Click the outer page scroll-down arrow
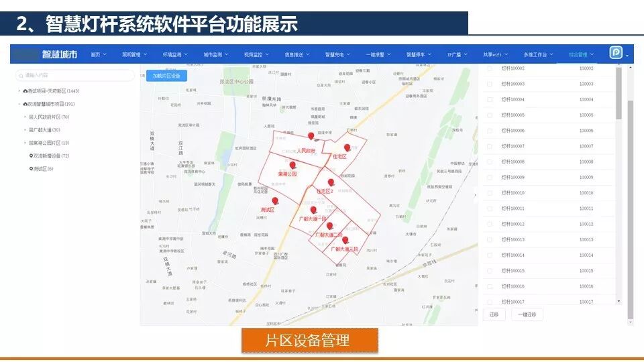Image resolution: width=644 pixels, height=362 pixels. (631, 322)
